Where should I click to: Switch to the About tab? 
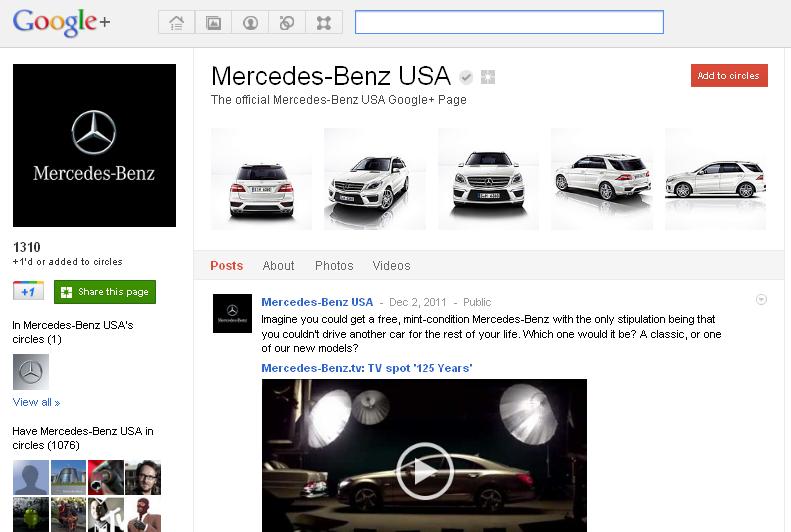pyautogui.click(x=278, y=266)
